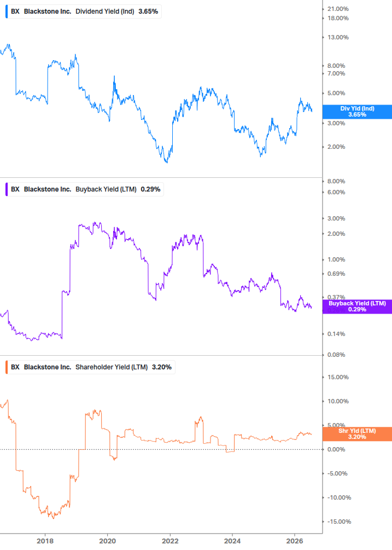Viewport: 392px width, 550px height.
Task: Click orange color bar of Shareholder Yield legend
Action: point(7,367)
